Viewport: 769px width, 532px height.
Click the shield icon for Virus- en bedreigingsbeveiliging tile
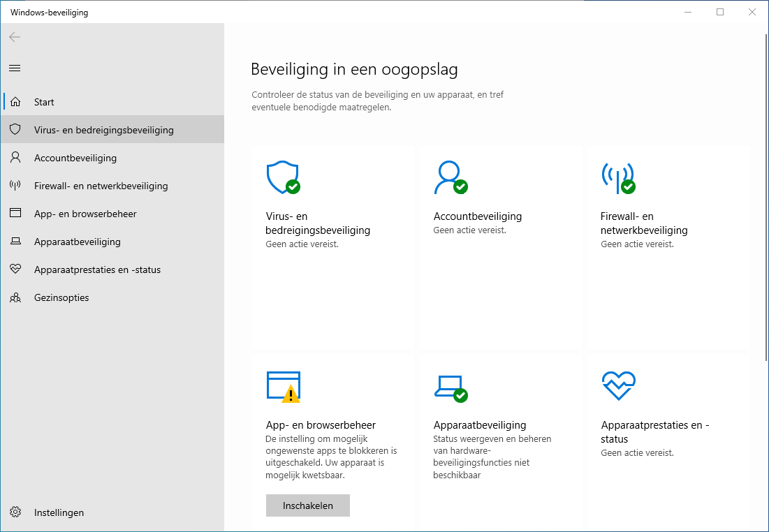[x=283, y=177]
